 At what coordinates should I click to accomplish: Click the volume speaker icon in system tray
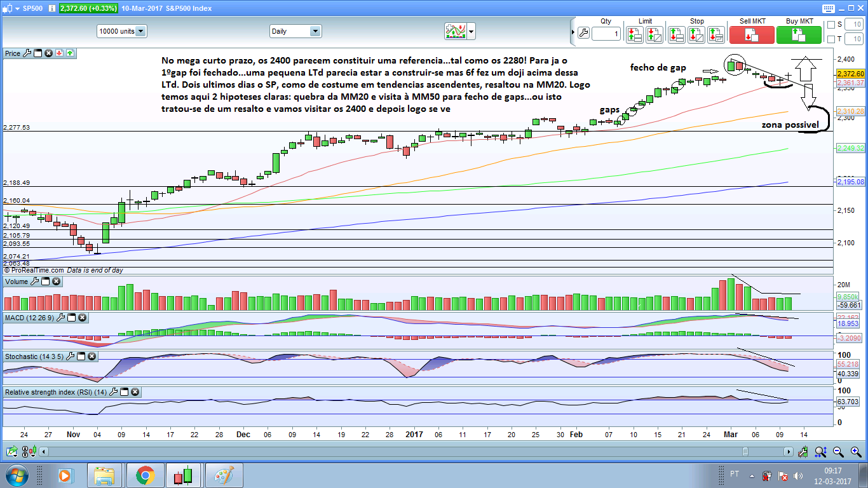click(x=798, y=475)
